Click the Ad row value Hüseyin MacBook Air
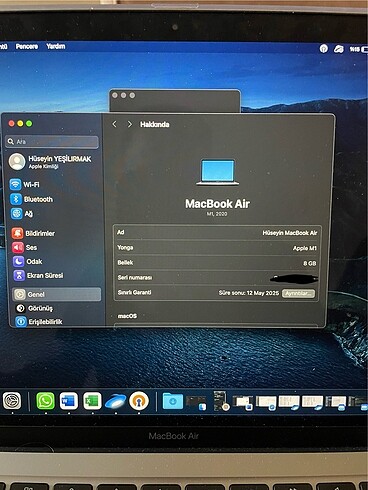The image size is (368, 490). click(x=290, y=233)
